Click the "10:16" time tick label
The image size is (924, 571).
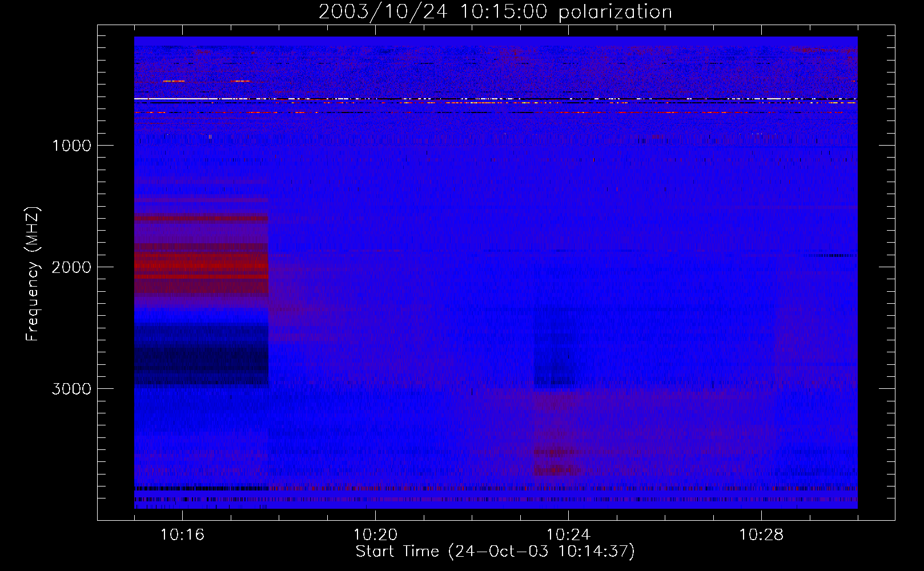point(182,534)
